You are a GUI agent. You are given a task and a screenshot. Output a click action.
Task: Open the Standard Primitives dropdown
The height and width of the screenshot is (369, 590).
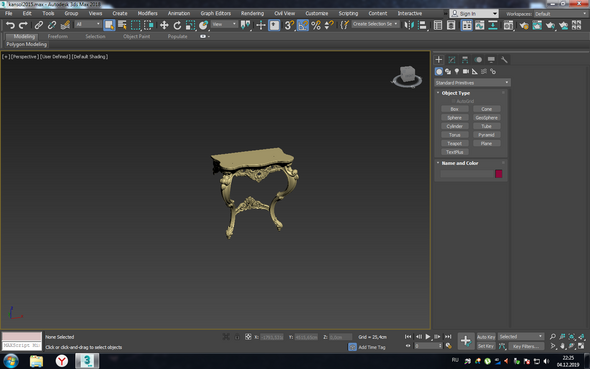(x=472, y=83)
